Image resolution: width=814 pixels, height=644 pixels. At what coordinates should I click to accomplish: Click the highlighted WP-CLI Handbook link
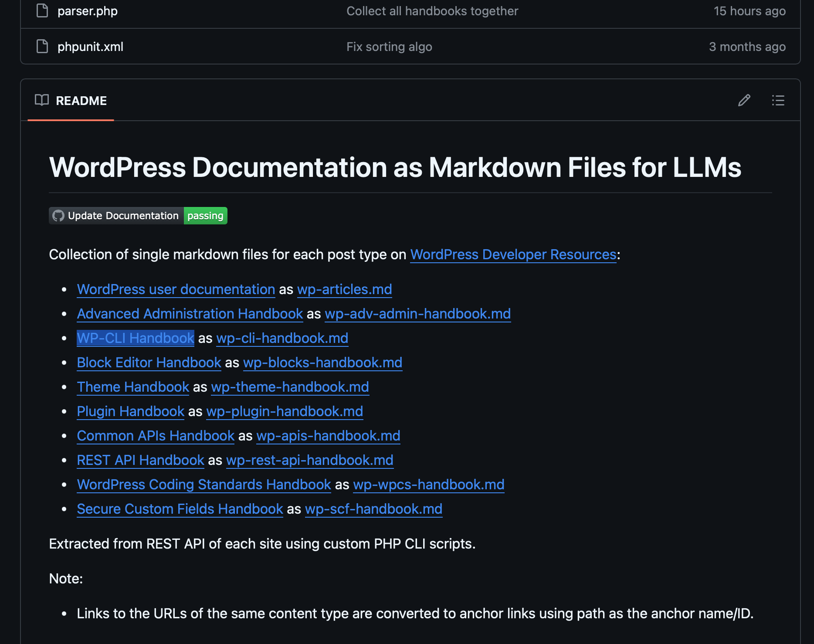click(136, 338)
